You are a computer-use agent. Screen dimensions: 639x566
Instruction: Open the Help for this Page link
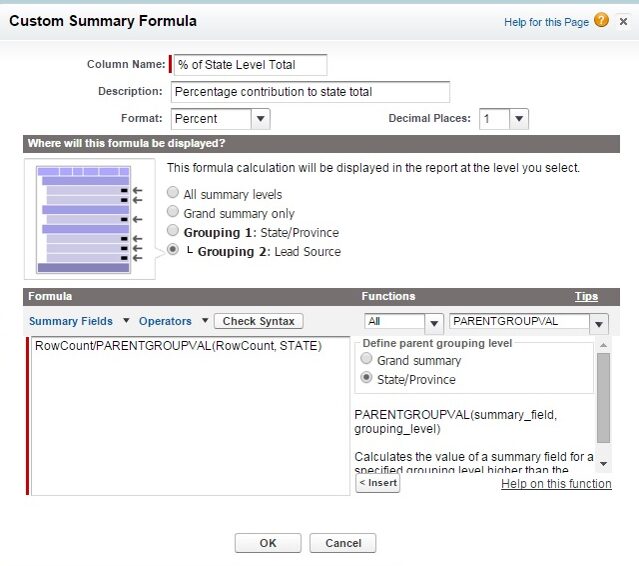coord(546,22)
